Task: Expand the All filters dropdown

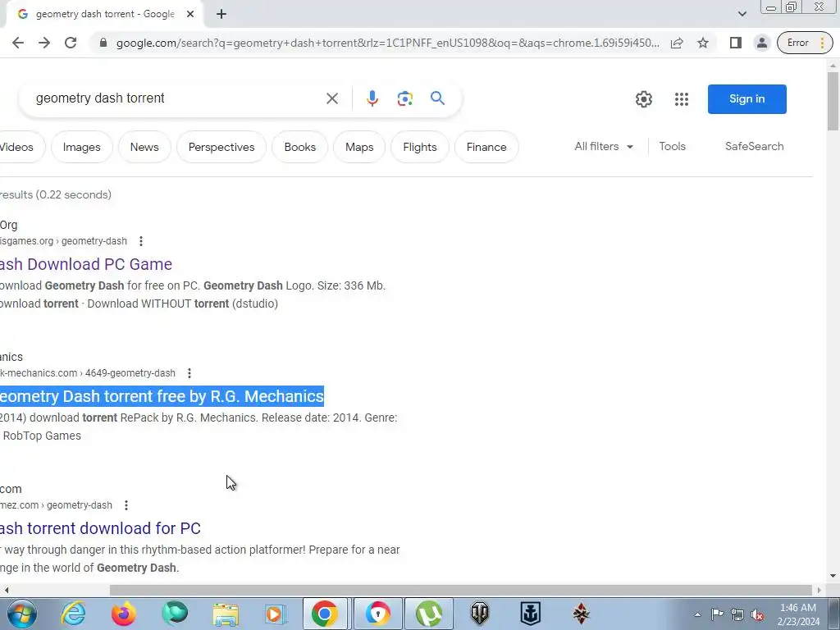Action: [604, 146]
